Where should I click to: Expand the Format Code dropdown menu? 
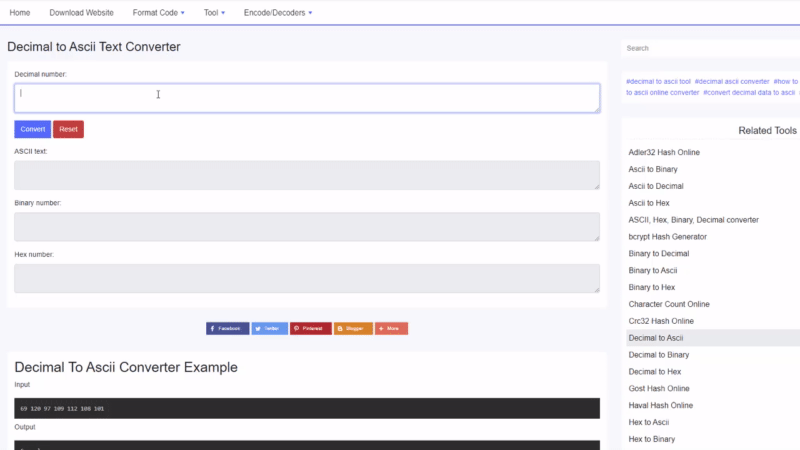(158, 13)
